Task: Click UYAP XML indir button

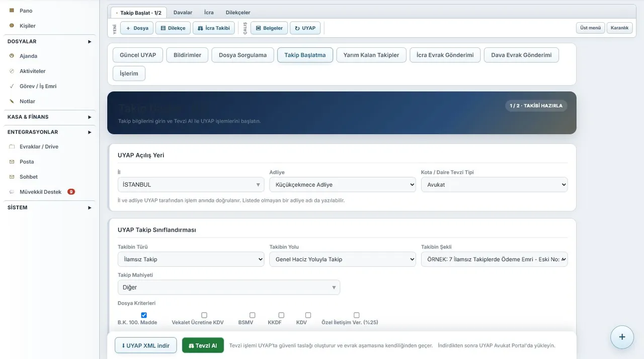Action: click(x=146, y=345)
